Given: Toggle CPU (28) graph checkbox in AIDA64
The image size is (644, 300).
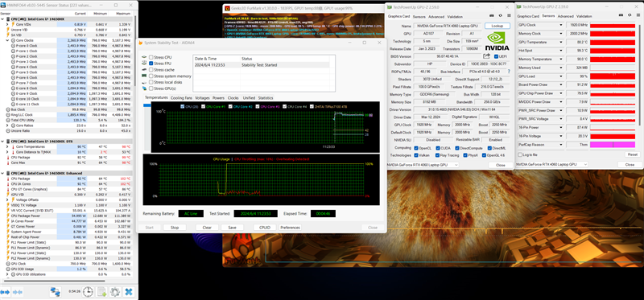Looking at the screenshot, I should (x=183, y=107).
